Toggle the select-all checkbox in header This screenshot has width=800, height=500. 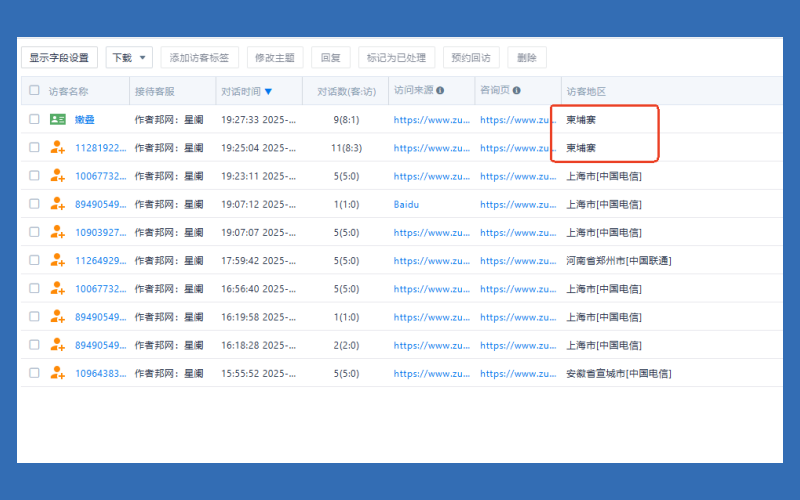coord(34,90)
